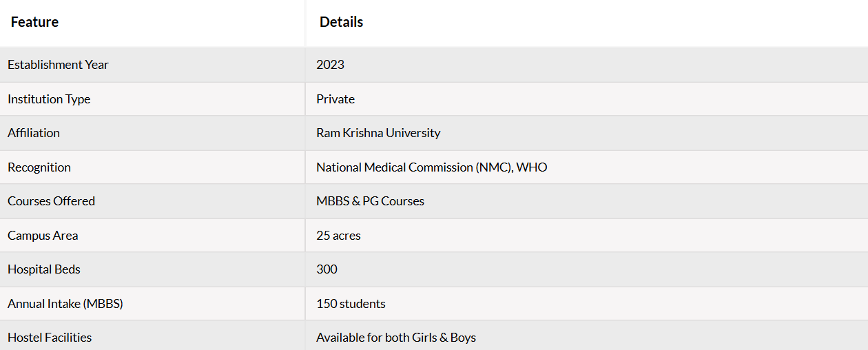This screenshot has height=350, width=868.
Task: Click the Feature column header
Action: [34, 22]
